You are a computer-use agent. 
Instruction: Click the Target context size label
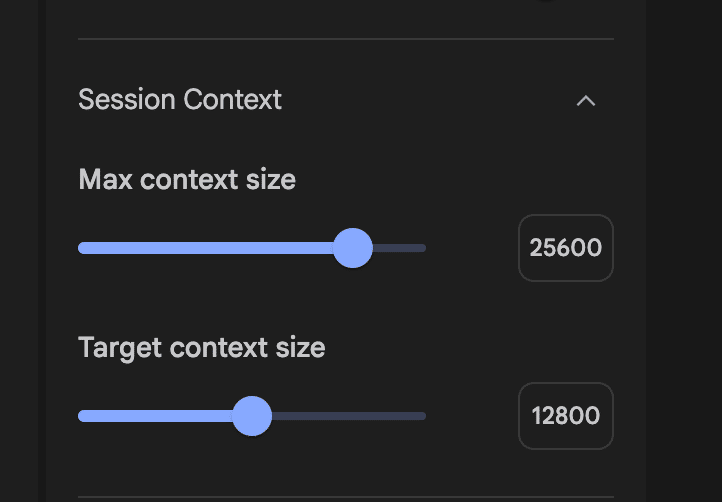(201, 348)
